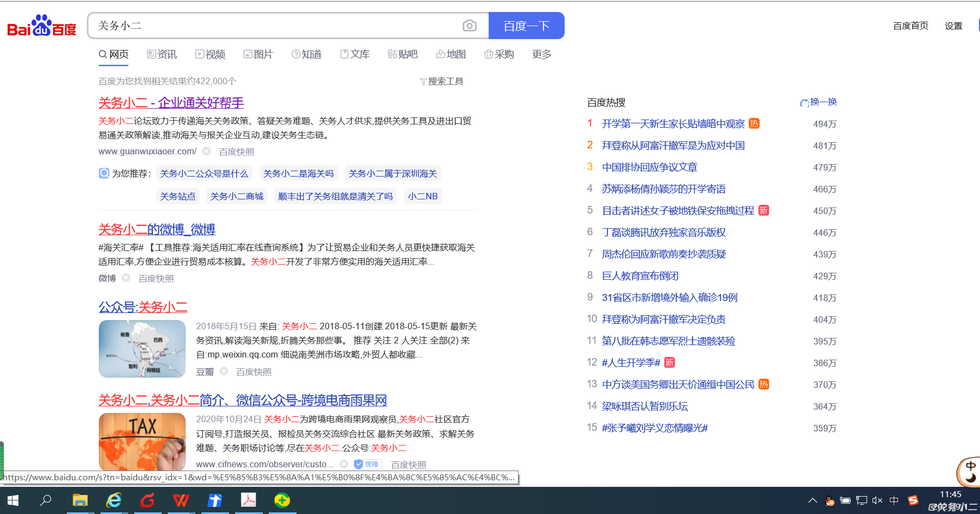Image resolution: width=980 pixels, height=514 pixels.
Task: Open result 关务小二简介 跨境电商雨果网
Action: [243, 400]
